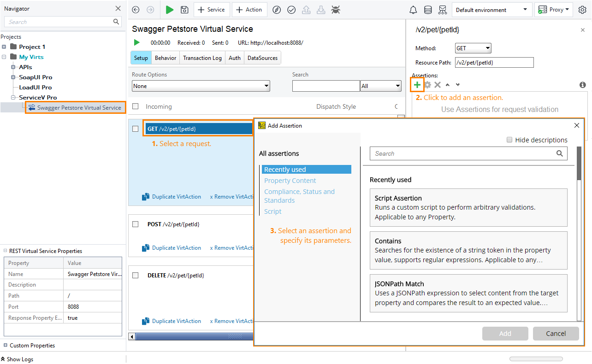Open the DataSources tab
592x364 pixels.
point(262,58)
